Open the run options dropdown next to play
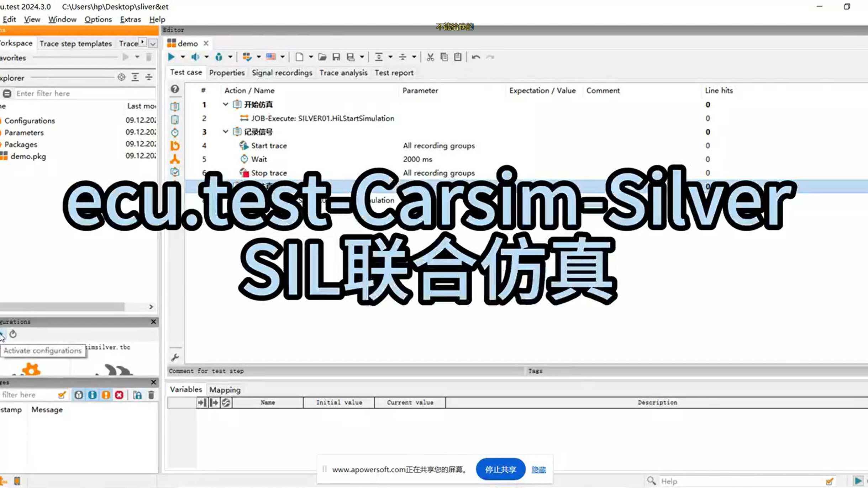Viewport: 868px width, 488px height. point(183,57)
